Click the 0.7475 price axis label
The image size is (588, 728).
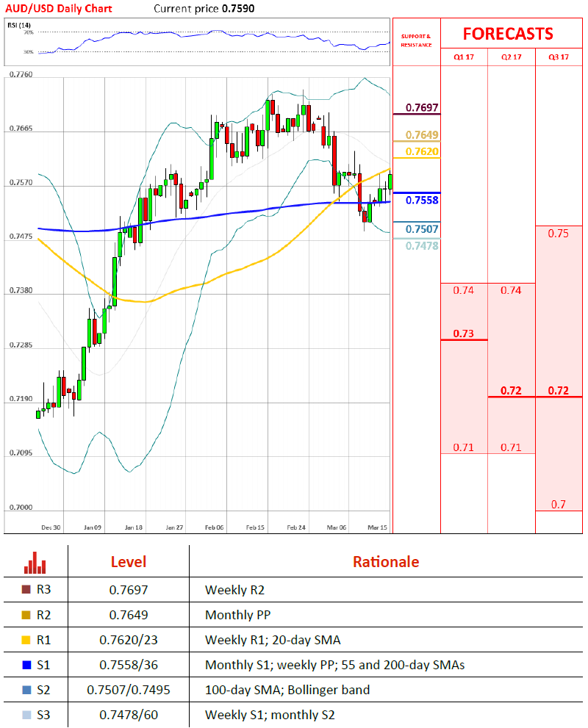pos(21,237)
